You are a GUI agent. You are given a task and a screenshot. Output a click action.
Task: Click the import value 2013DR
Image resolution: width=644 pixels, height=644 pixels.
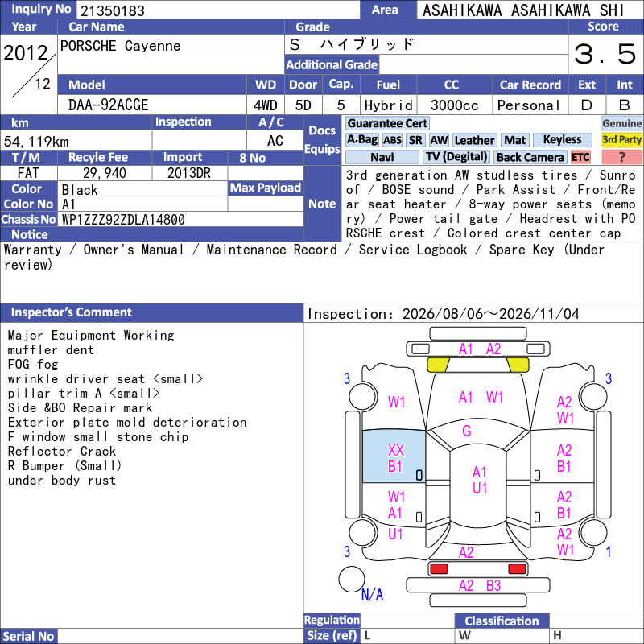(189, 173)
